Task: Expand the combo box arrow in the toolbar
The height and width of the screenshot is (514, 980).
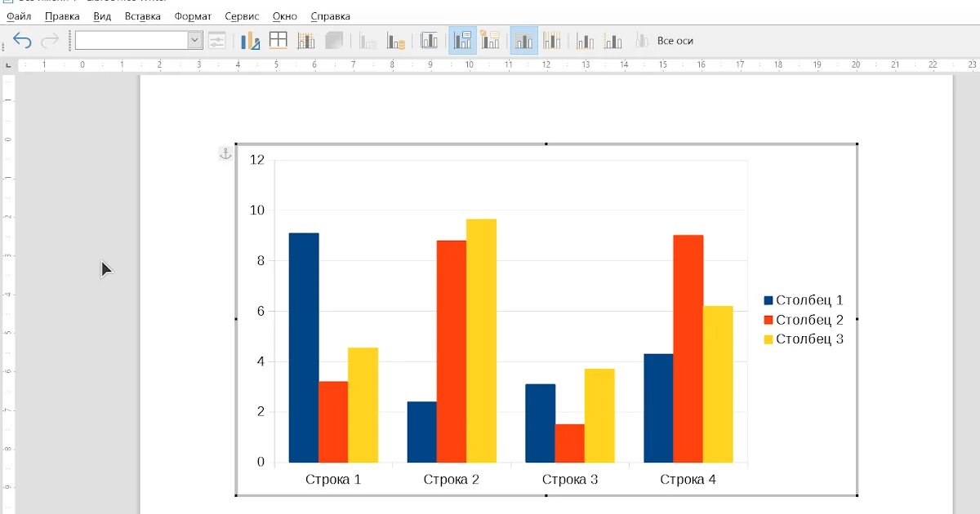Action: [194, 38]
